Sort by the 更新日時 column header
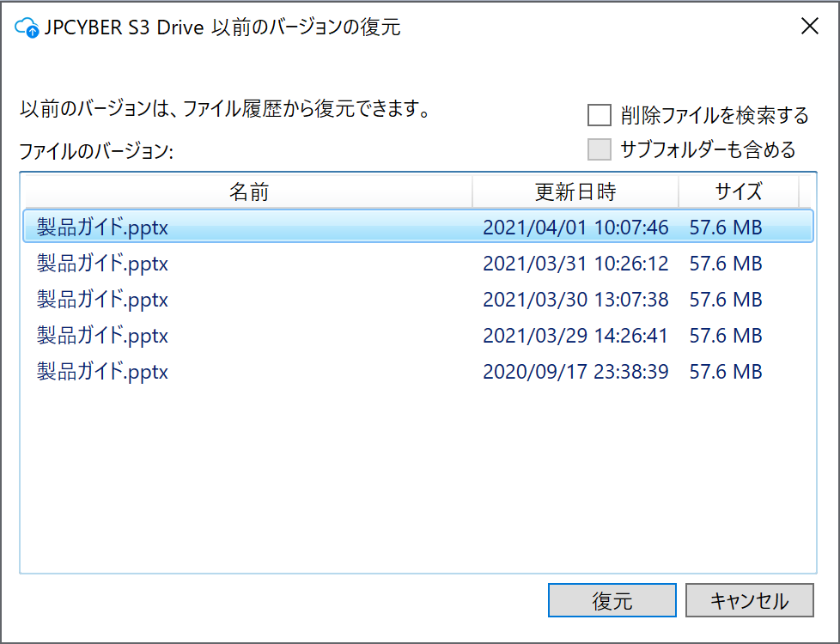The height and width of the screenshot is (644, 840). point(575,191)
